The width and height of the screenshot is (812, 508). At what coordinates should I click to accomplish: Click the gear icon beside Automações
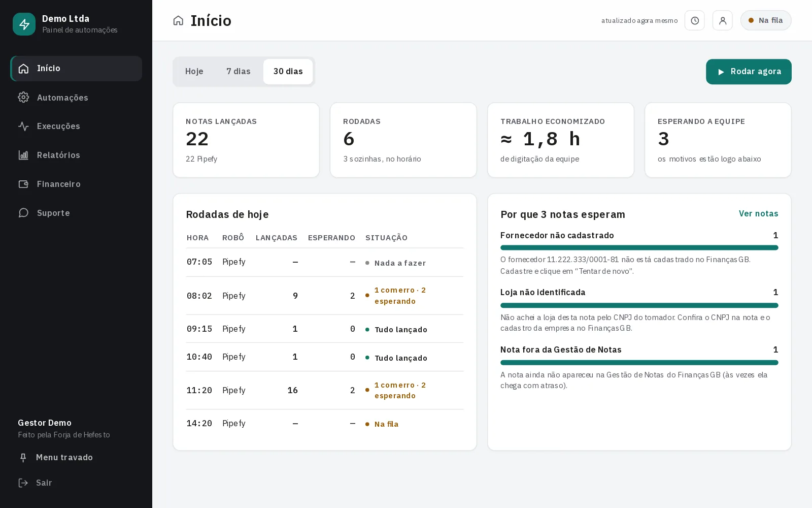coord(23,98)
